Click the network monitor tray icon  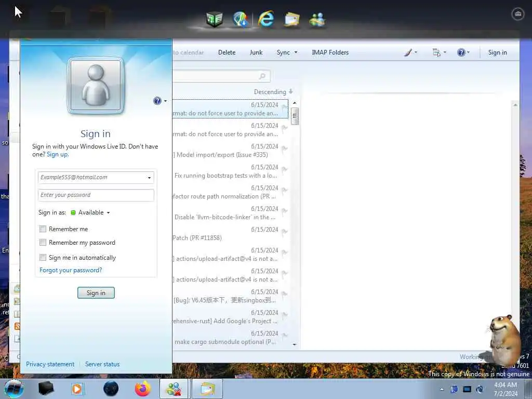467,389
